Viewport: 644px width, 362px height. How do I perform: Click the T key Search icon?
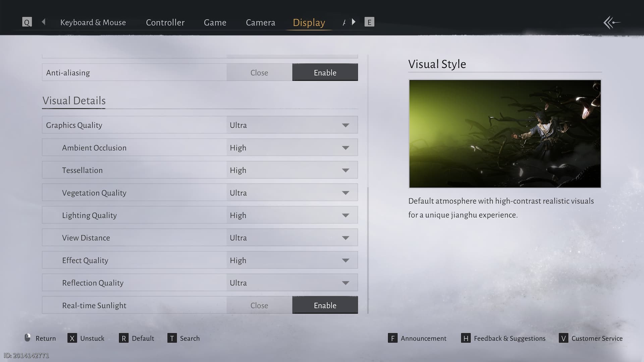pyautogui.click(x=172, y=338)
